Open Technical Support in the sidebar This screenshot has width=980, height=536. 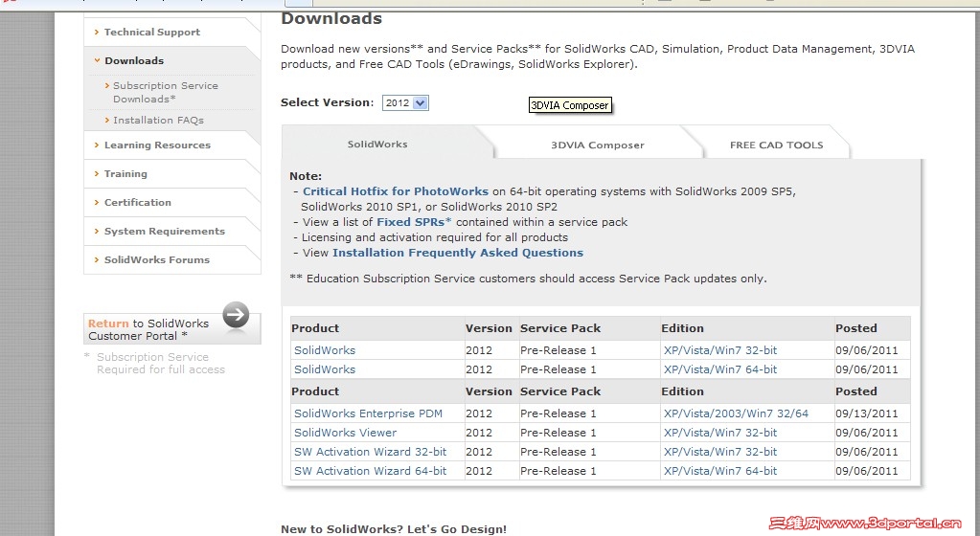point(152,32)
